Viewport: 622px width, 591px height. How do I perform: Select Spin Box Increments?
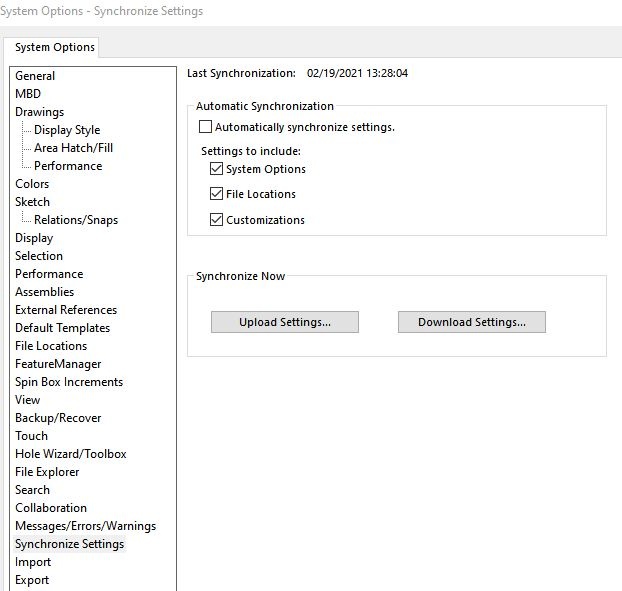point(69,382)
